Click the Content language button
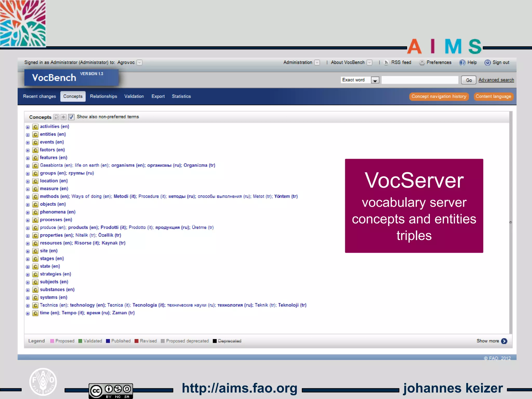 [493, 96]
